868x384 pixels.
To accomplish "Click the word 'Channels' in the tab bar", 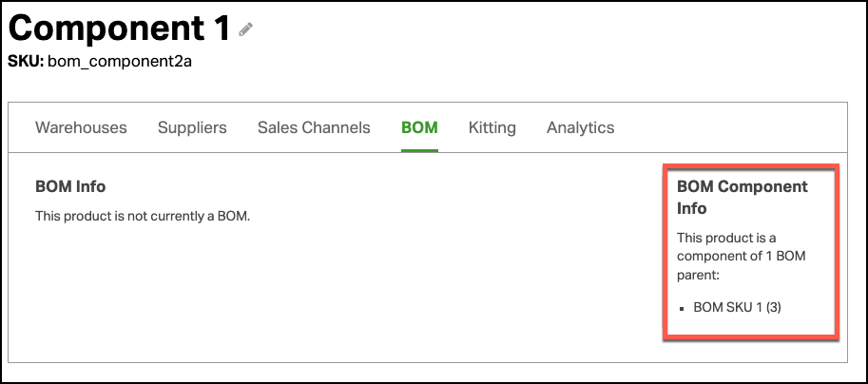I will [x=338, y=127].
